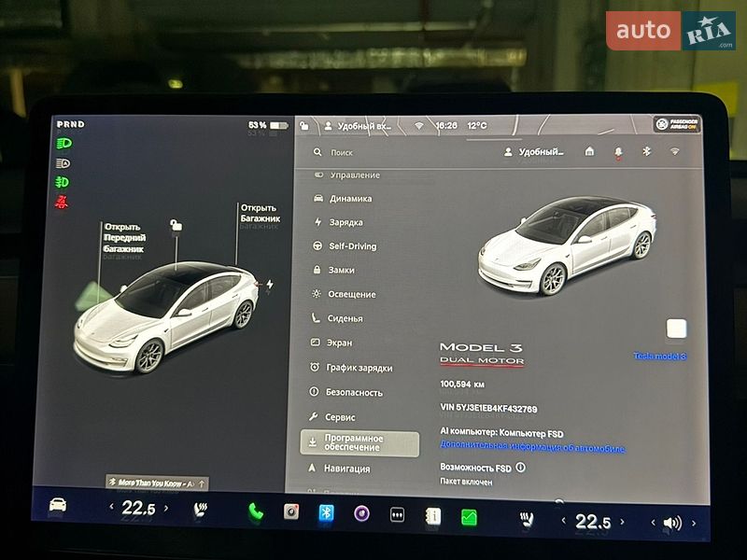Viewport: 747px width, 560px height.
Task: Open the green Energy chart app
Action: [470, 517]
